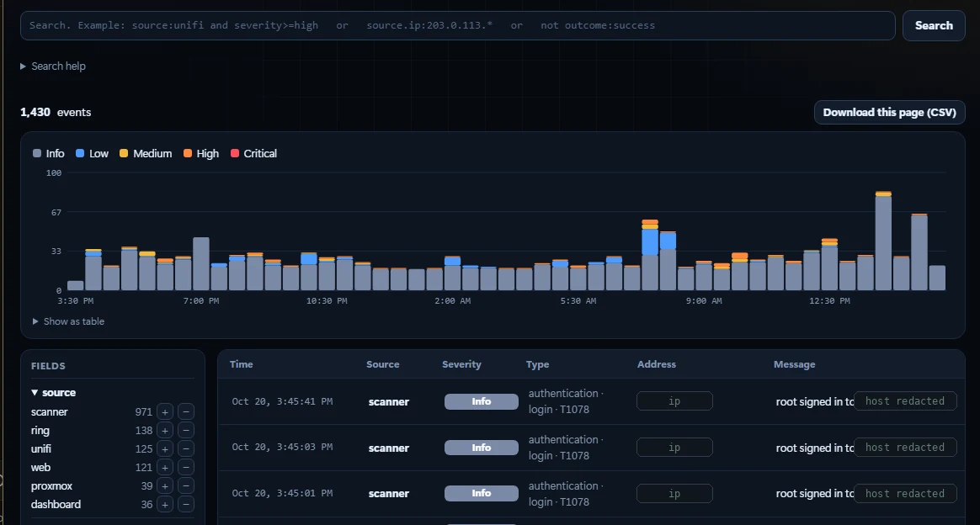Click the FIELDS panel heading
980x525 pixels.
[48, 367]
